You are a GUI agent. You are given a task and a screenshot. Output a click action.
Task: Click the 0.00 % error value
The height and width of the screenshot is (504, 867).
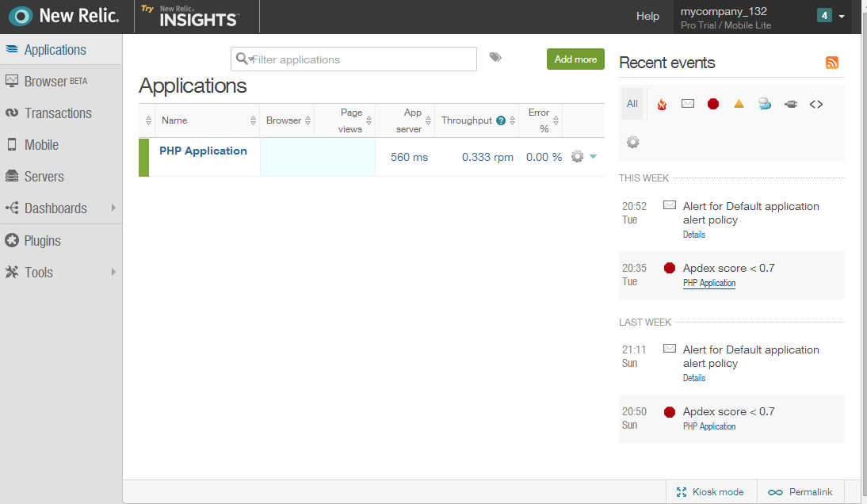point(544,157)
